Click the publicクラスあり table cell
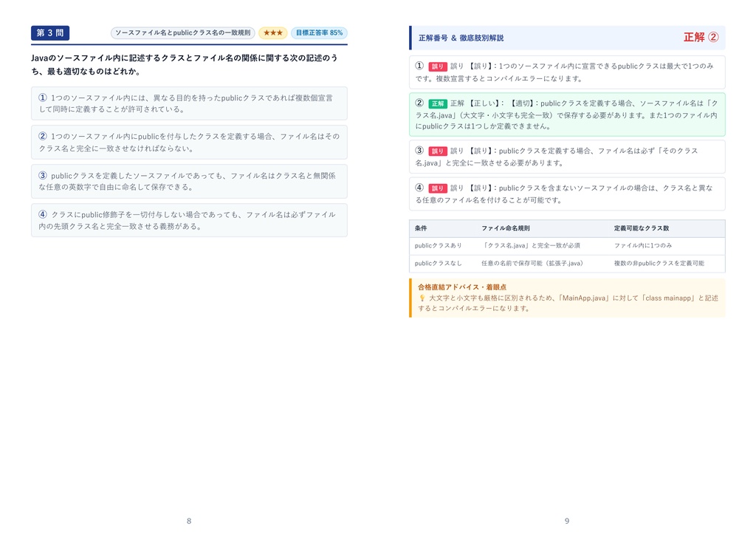This screenshot has width=756, height=537. click(439, 245)
